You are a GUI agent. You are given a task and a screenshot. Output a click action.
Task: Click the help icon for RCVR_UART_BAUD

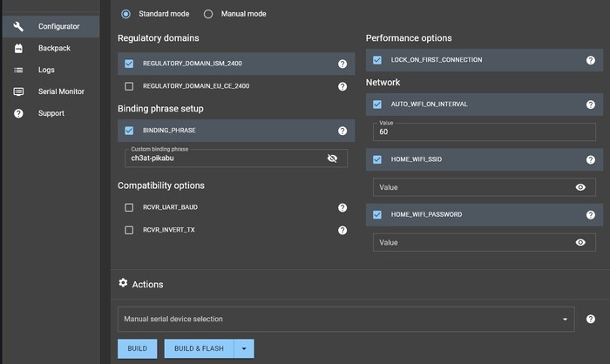342,207
